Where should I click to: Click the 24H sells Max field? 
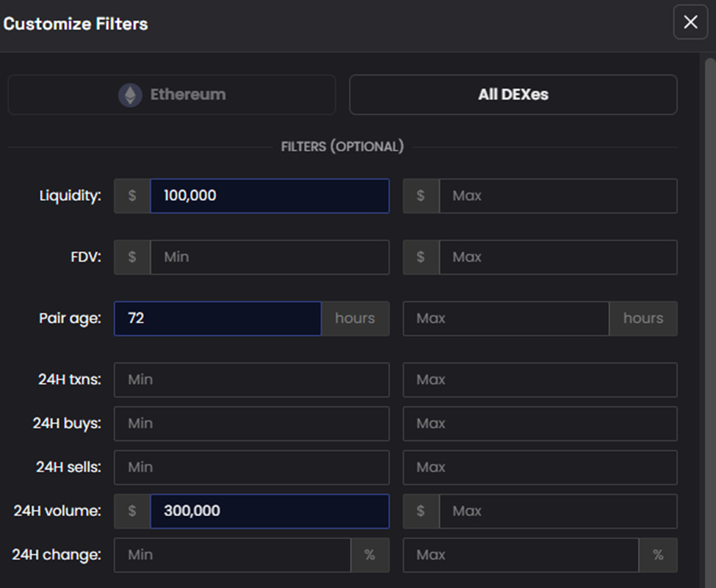pos(540,468)
